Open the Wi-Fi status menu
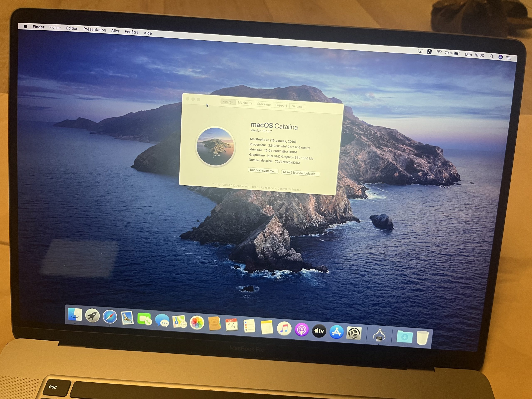Viewport: 532px width, 399px height. tap(439, 52)
